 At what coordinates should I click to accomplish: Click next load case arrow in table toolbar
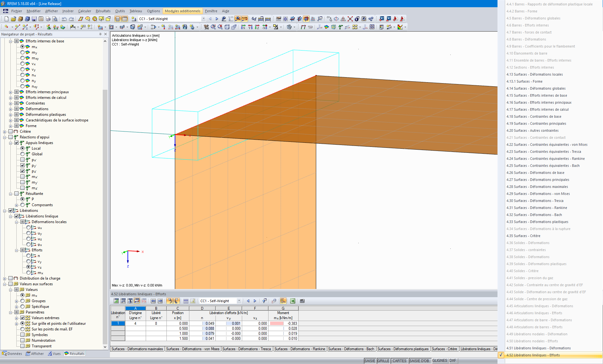(x=255, y=301)
